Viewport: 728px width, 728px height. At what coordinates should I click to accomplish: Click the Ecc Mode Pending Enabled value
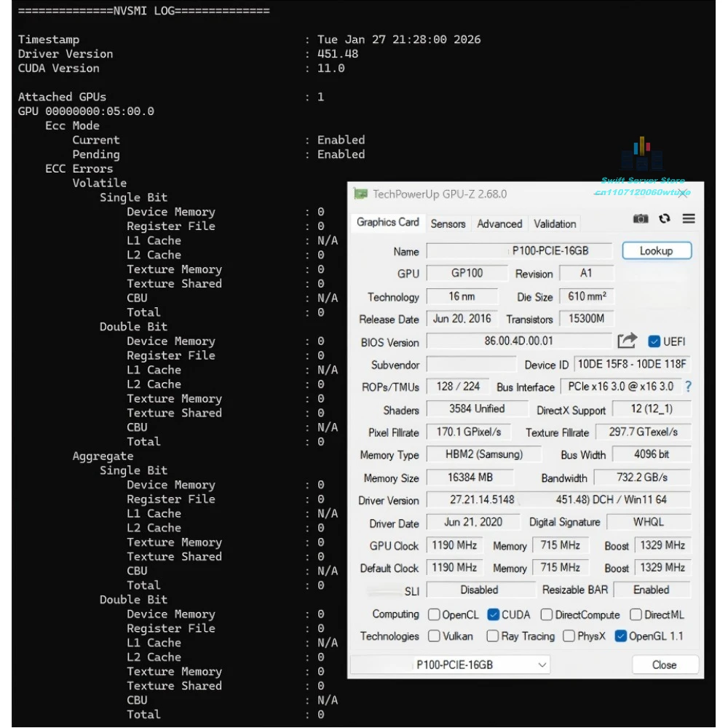tap(341, 154)
